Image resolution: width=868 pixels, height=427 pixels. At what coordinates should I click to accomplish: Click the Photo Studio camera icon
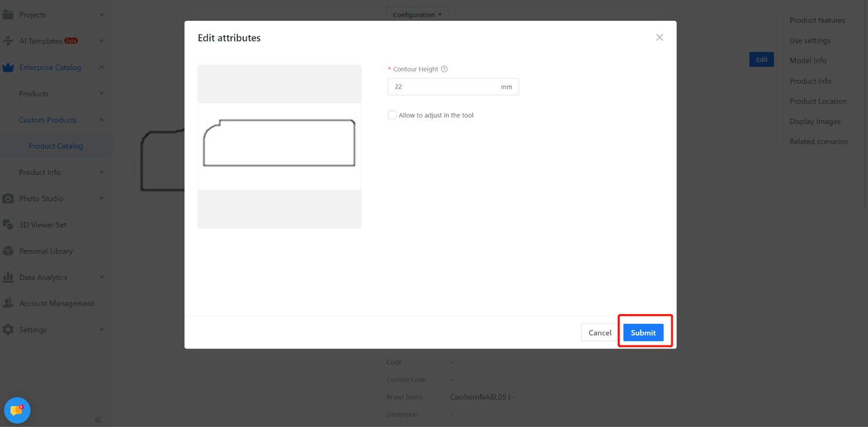point(8,198)
